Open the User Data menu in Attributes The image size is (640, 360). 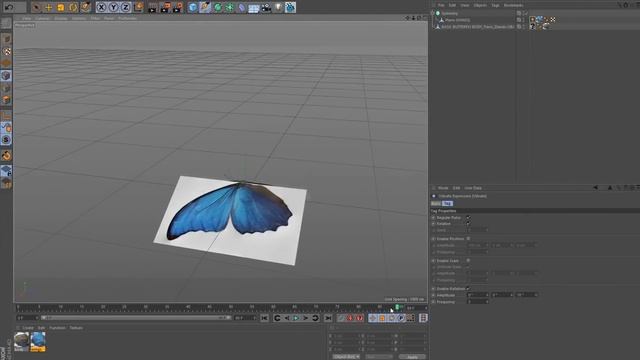coord(473,188)
